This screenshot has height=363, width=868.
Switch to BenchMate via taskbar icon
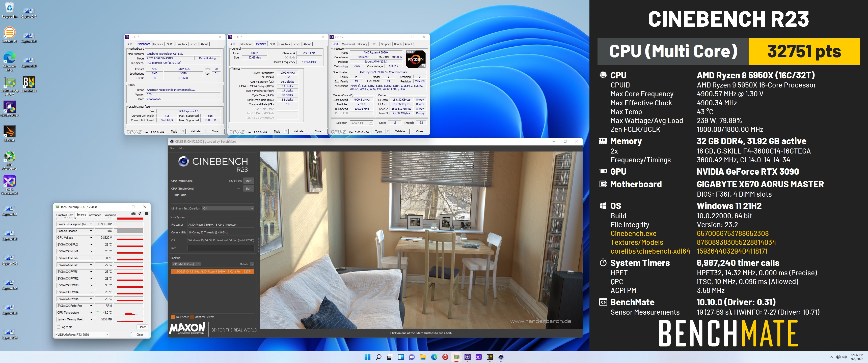pyautogui.click(x=490, y=357)
